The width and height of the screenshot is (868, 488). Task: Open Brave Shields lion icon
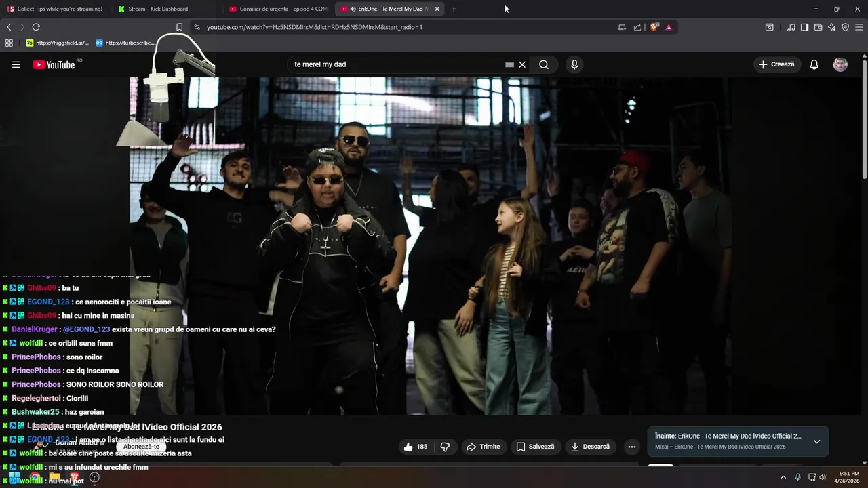pyautogui.click(x=654, y=27)
